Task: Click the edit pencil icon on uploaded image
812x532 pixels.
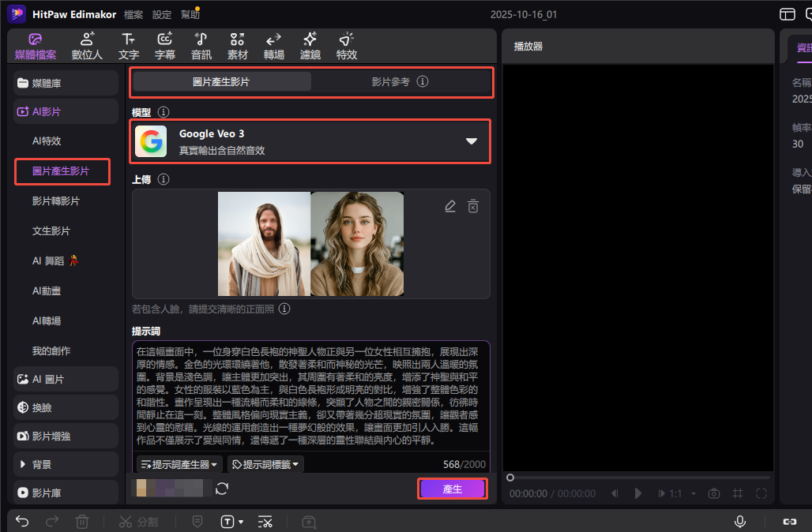Action: pos(450,206)
